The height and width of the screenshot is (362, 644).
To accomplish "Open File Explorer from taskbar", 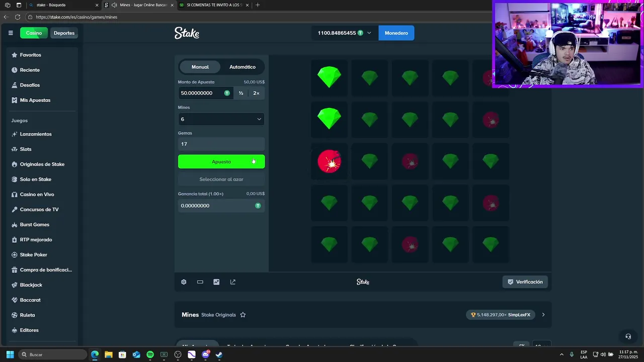I will pos(109,354).
